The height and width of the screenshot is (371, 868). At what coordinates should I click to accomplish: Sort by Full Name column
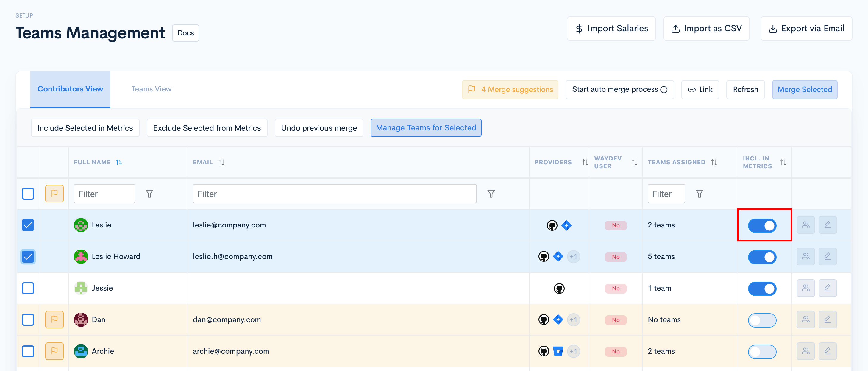119,162
